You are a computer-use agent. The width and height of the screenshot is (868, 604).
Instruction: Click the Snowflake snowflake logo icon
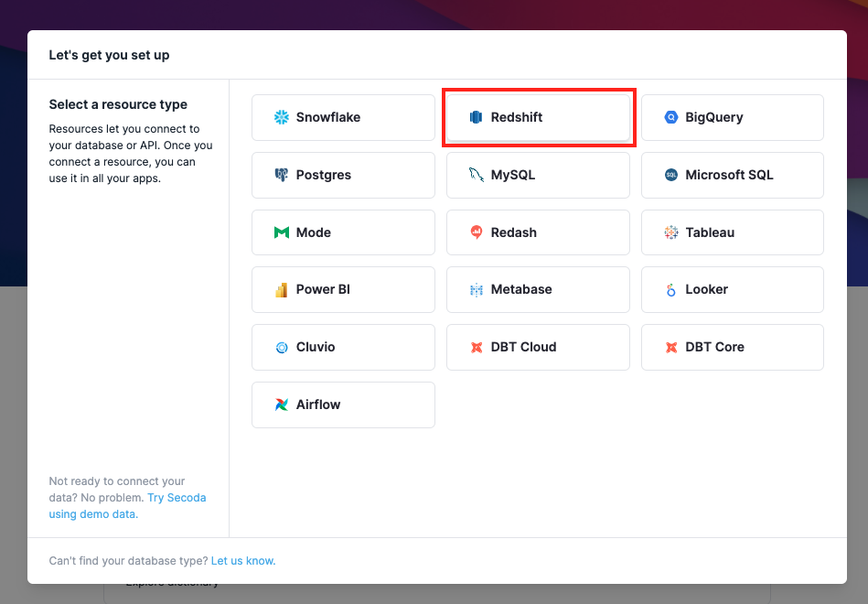coord(282,117)
